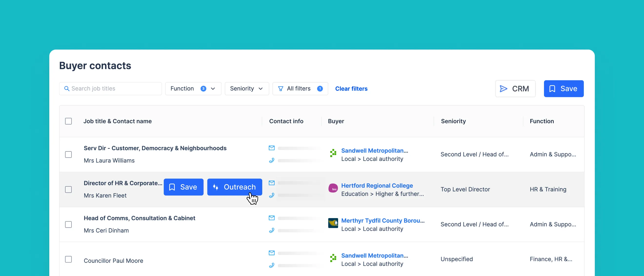
Task: Click the top-right Save button
Action: (x=563, y=89)
